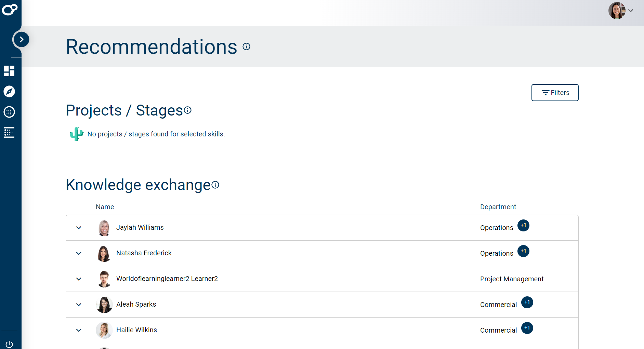The width and height of the screenshot is (644, 349).
Task: Open the matrix list icon in the sidebar
Action: (9, 133)
